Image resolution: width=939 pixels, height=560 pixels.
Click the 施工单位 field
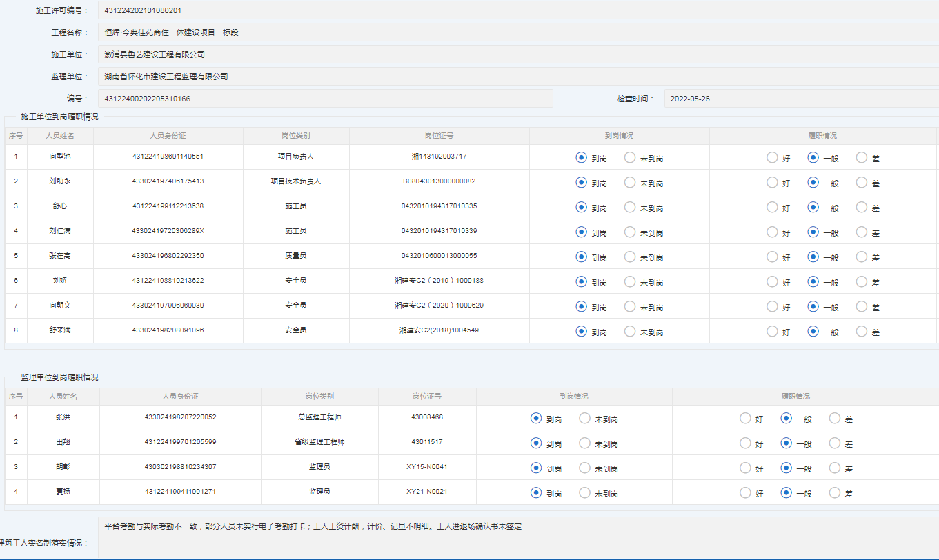coord(518,54)
